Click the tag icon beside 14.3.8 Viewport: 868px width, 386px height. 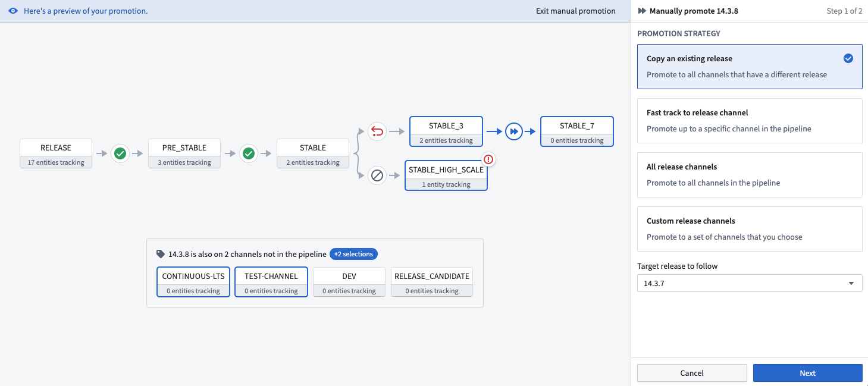click(x=161, y=254)
